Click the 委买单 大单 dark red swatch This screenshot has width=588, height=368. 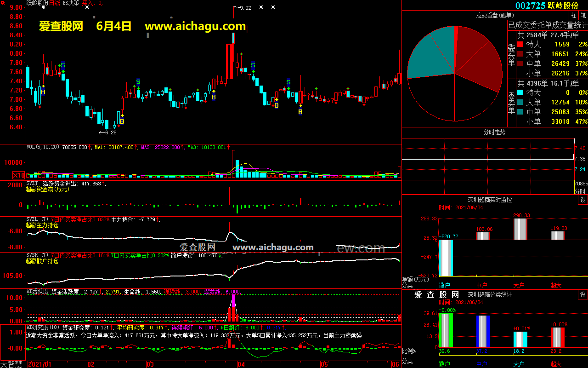[520, 54]
